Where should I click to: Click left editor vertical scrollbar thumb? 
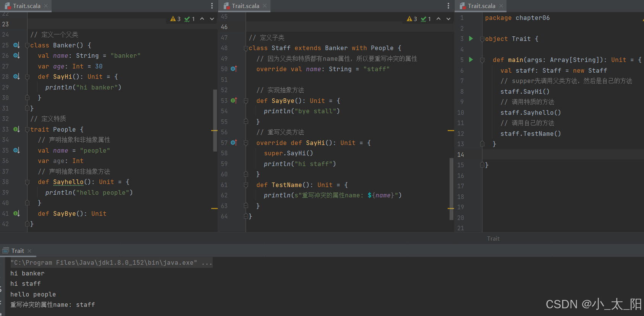215,121
